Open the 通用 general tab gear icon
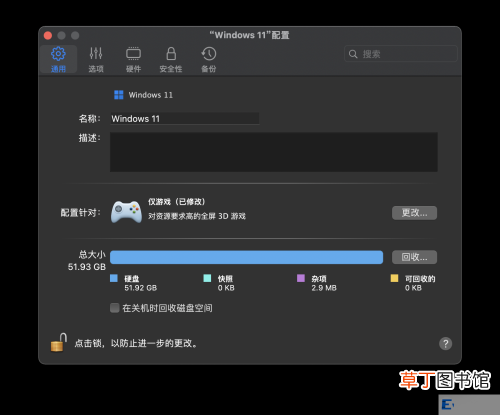The width and height of the screenshot is (500, 415). (x=58, y=54)
